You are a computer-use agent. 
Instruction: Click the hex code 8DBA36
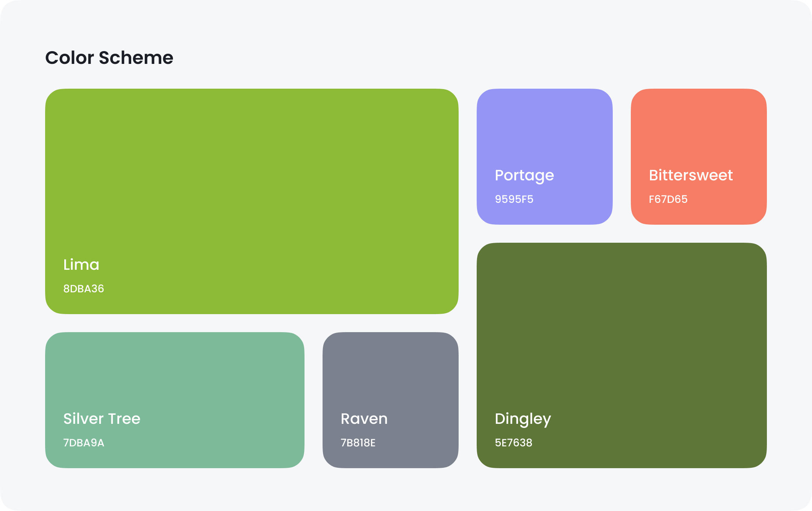[83, 289]
